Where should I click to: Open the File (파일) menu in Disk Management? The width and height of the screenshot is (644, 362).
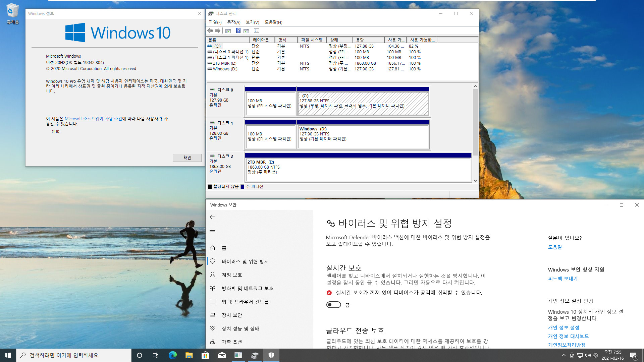point(215,22)
